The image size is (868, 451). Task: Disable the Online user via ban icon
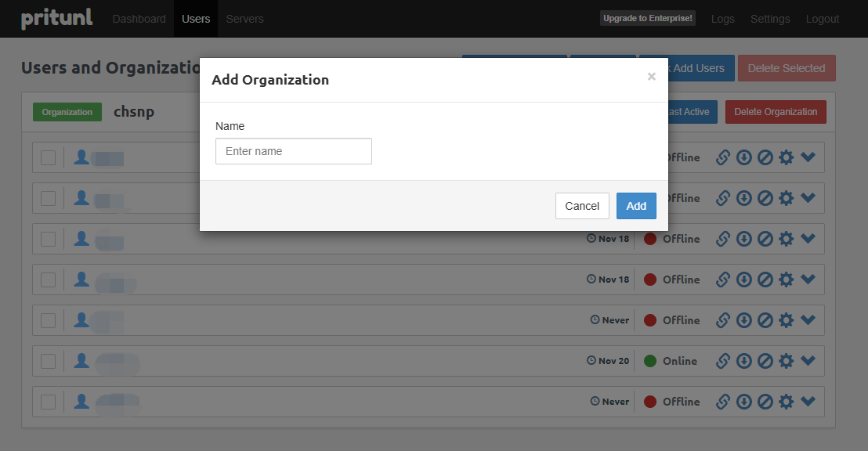(765, 361)
